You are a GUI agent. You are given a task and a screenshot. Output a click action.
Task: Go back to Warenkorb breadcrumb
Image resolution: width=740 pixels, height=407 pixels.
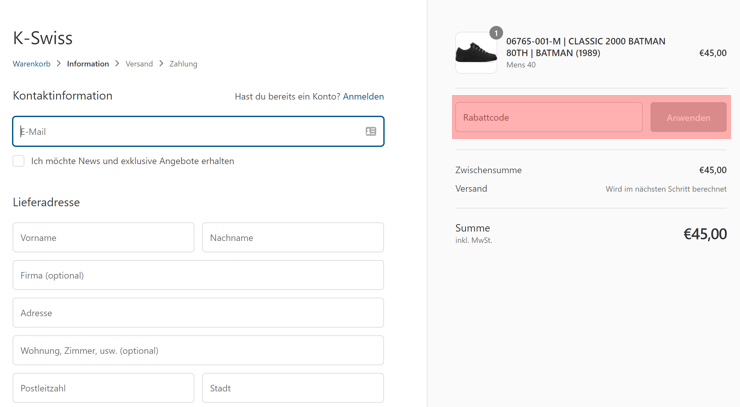tap(31, 64)
